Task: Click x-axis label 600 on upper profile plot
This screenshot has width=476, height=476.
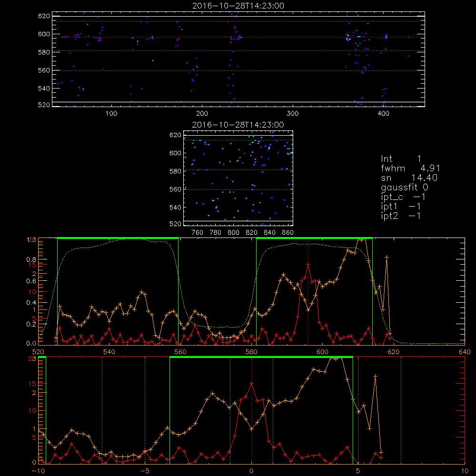Action: tap(322, 352)
